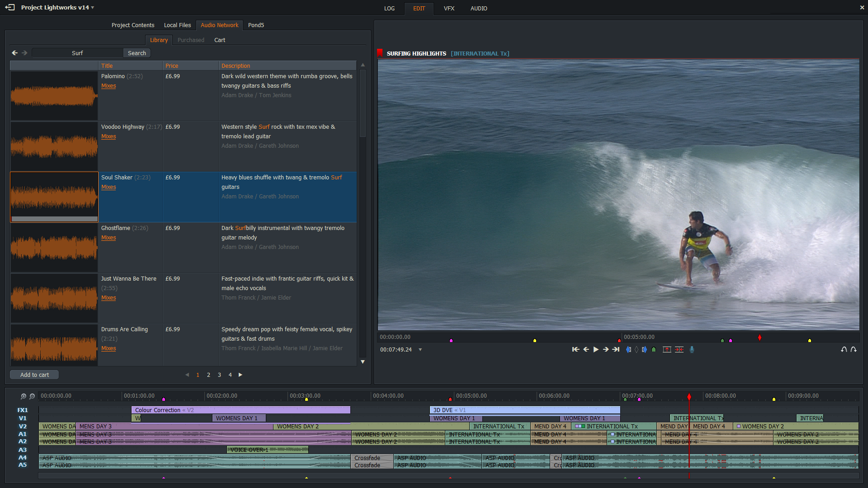
Task: Click the exit project icon
Action: 9,7
